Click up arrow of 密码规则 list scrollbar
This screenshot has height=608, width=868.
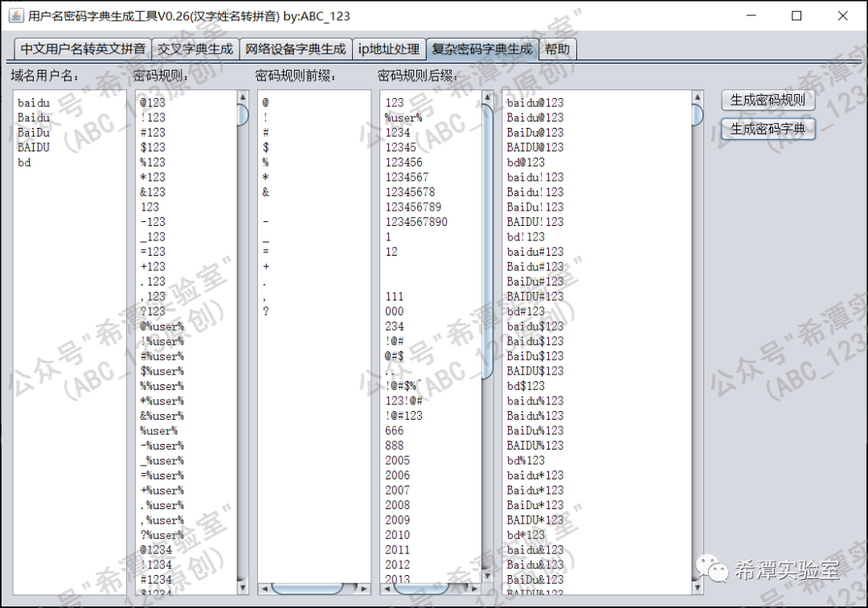click(243, 97)
